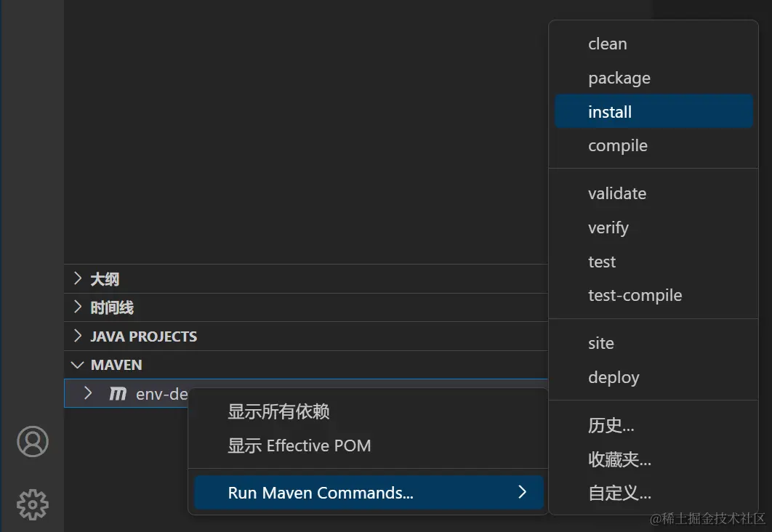Run the Maven deploy command

click(x=614, y=378)
